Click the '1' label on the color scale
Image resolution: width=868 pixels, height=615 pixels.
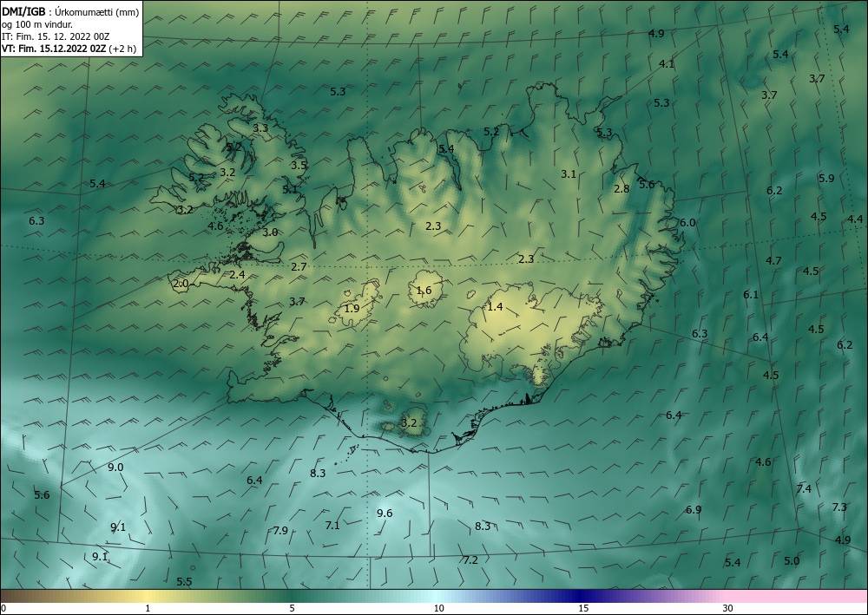point(148,608)
